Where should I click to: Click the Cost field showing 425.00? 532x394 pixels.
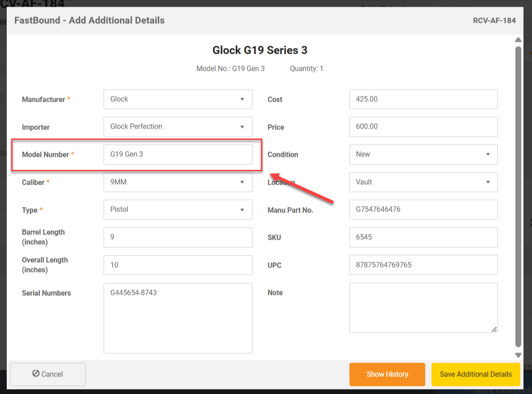pyautogui.click(x=423, y=100)
